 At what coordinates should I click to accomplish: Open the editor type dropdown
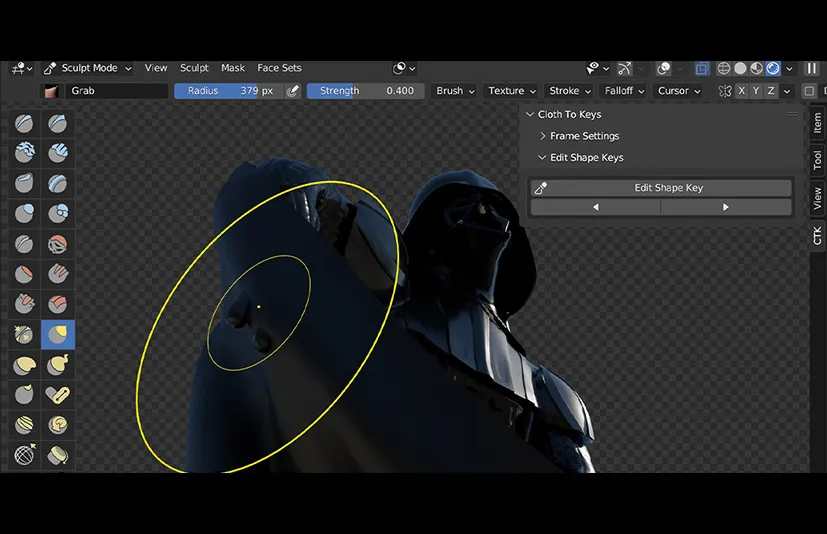point(22,68)
